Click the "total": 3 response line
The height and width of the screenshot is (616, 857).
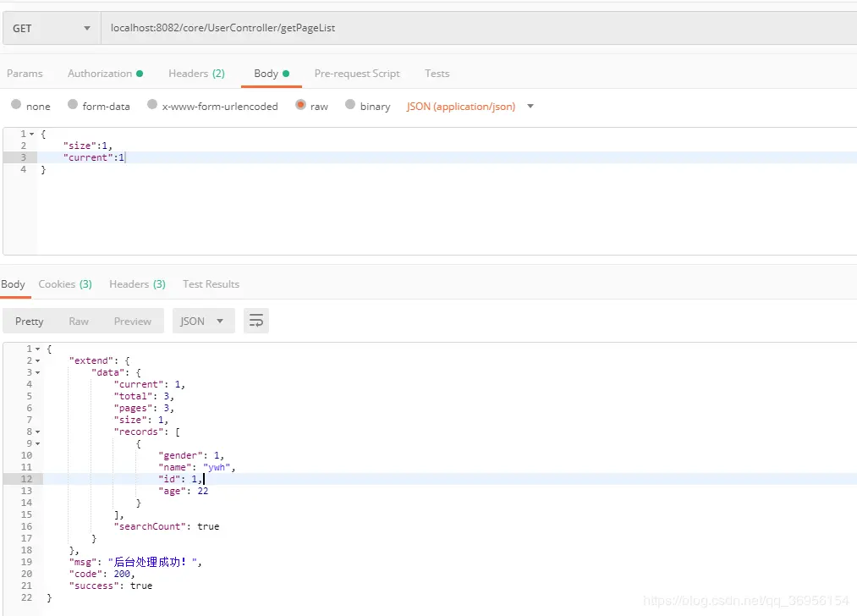pos(144,396)
